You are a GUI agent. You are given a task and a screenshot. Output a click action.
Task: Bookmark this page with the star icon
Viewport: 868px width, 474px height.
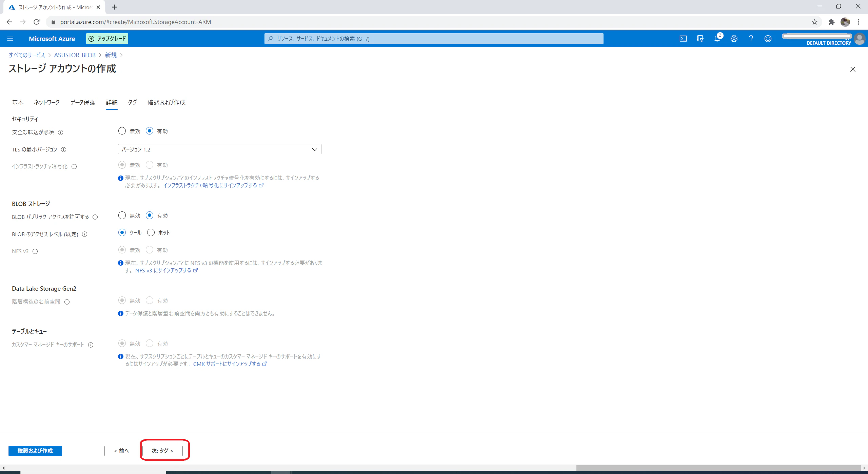(x=814, y=22)
